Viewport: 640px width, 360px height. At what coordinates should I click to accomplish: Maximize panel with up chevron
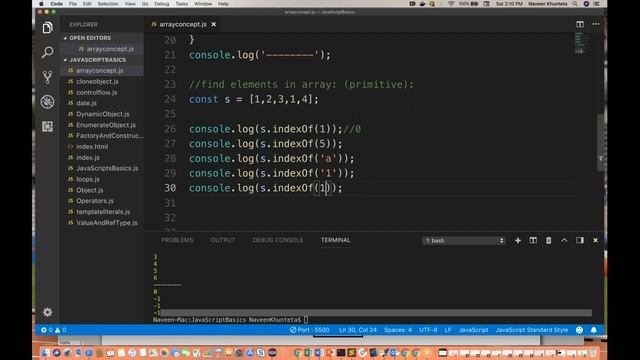[x=564, y=240]
